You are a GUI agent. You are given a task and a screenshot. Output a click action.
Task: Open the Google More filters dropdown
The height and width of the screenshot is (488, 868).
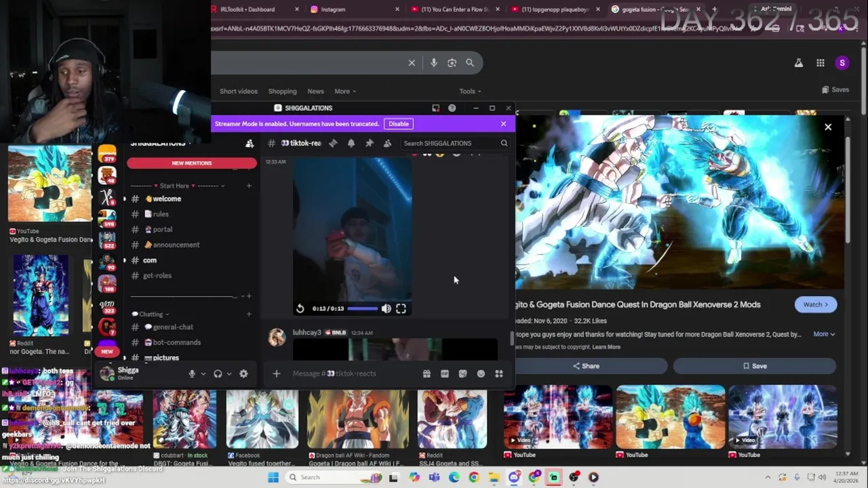tap(345, 91)
